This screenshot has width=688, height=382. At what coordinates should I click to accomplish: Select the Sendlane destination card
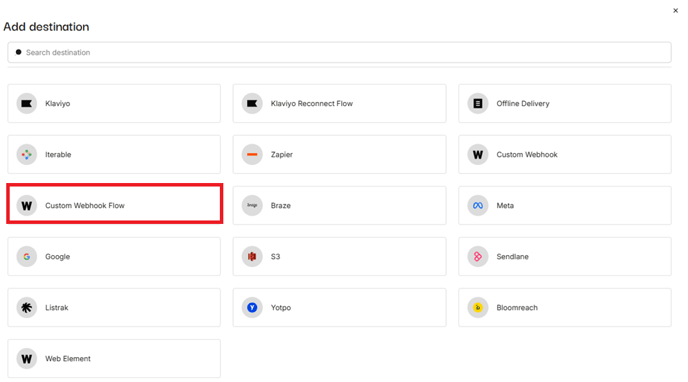(x=565, y=257)
